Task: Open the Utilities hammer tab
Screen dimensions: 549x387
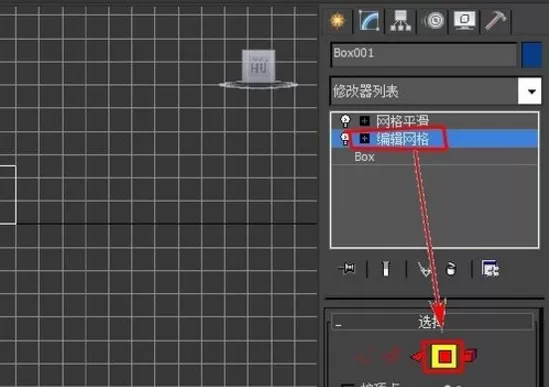Action: (x=496, y=21)
